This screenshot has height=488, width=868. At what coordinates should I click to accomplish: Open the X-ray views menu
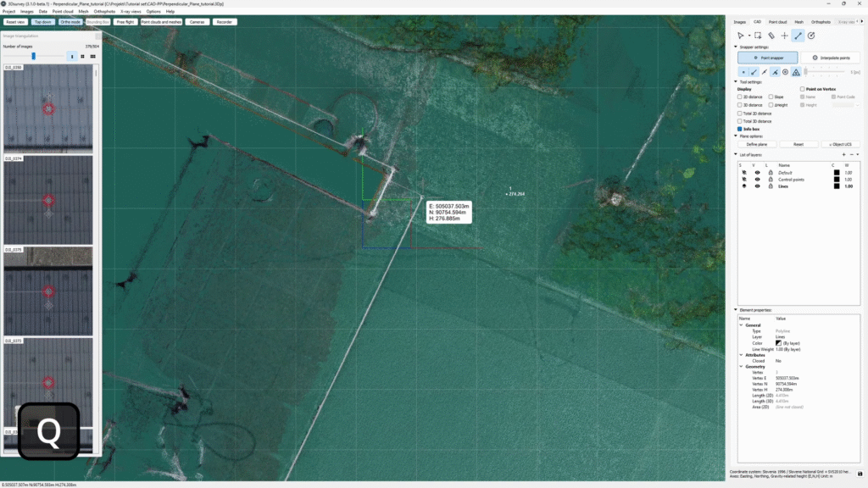click(x=131, y=11)
